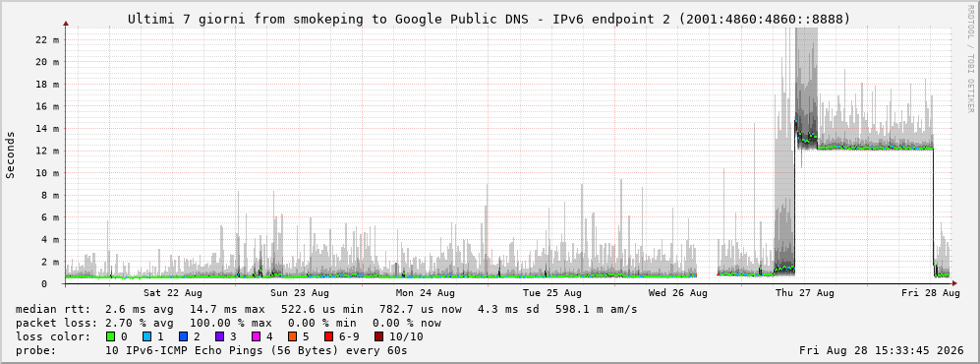This screenshot has width=980, height=364.
Task: Select the magenta loss color 4 swatch
Action: pyautogui.click(x=256, y=337)
